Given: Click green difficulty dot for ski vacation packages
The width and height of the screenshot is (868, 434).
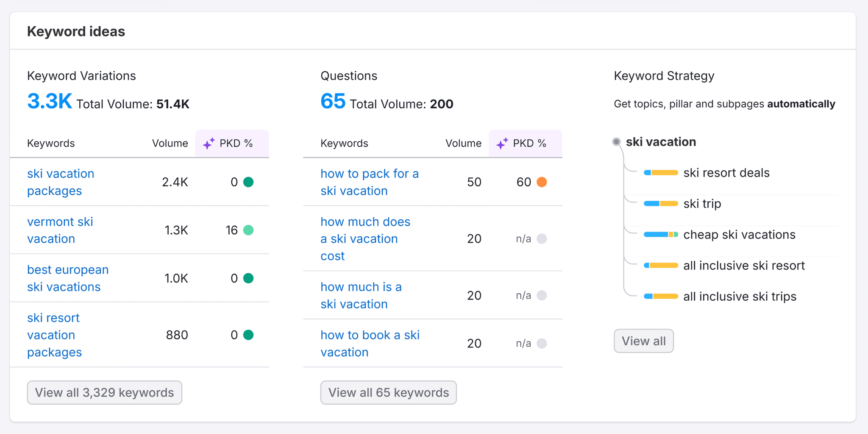Looking at the screenshot, I should [x=248, y=182].
